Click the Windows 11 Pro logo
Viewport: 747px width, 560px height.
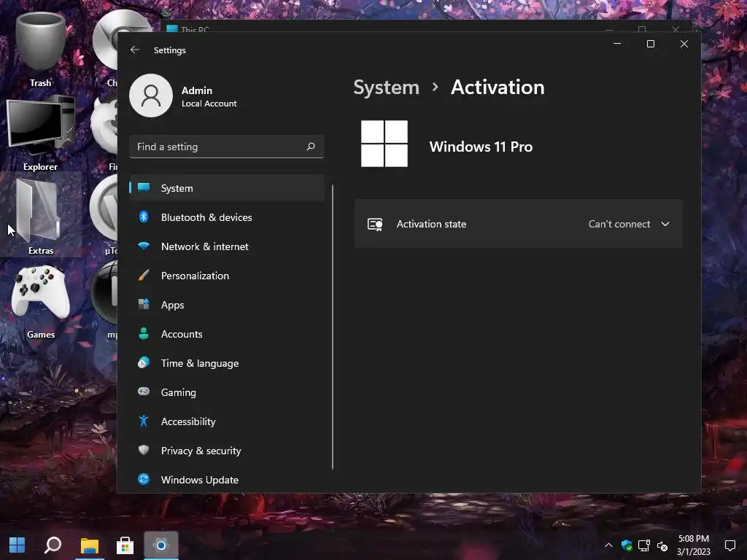coord(384,144)
